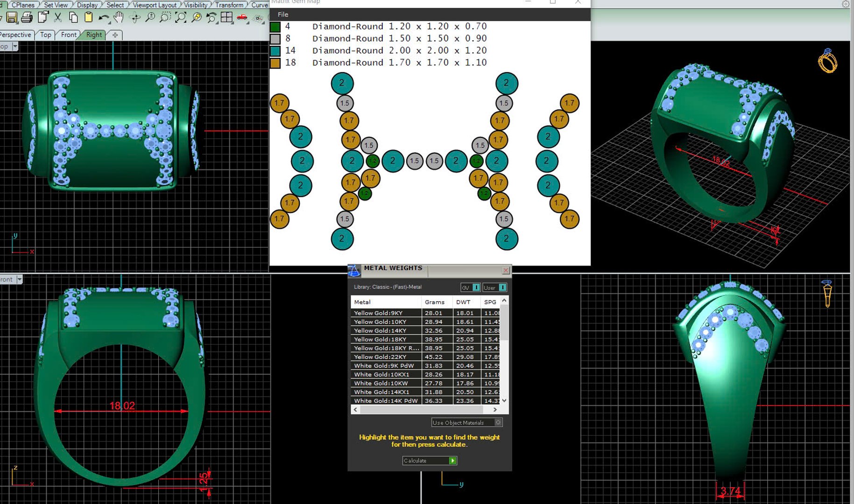Select the Yellow Gold:22KY row
This screenshot has width=854, height=504.
[x=425, y=357]
